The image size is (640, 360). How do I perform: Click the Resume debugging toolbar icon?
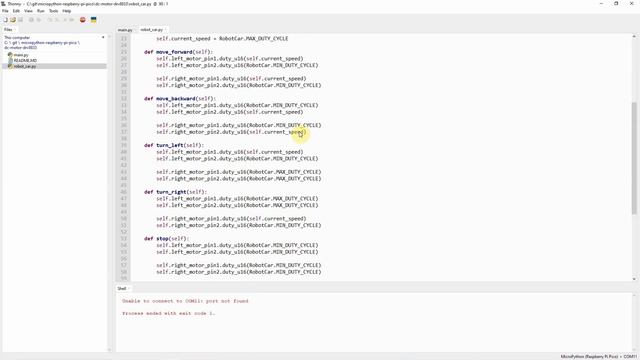pyautogui.click(x=72, y=20)
